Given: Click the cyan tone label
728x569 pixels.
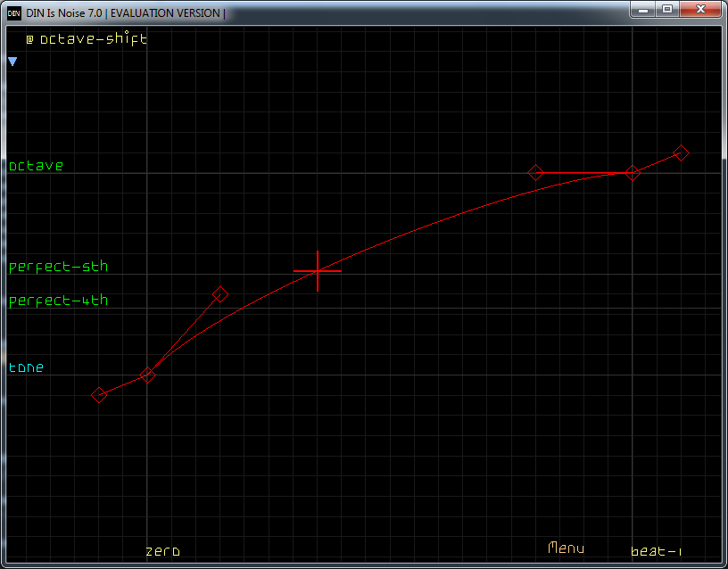Looking at the screenshot, I should [26, 367].
